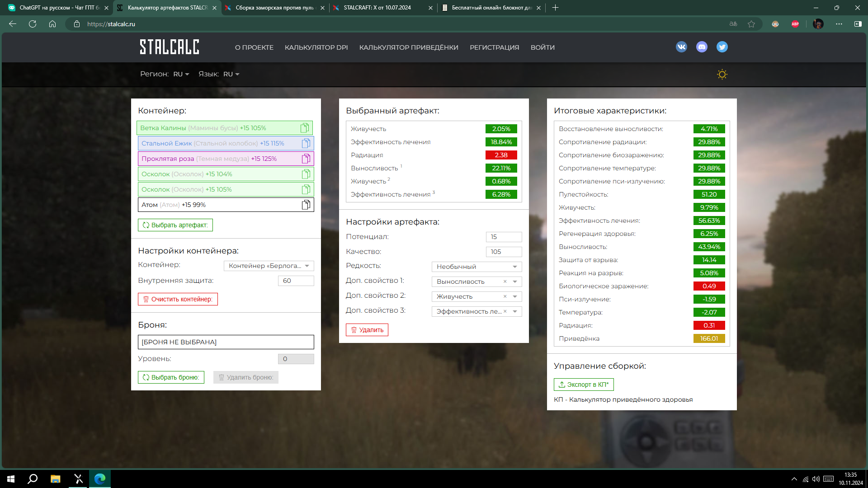Select the Атом +15 99% container row
Image resolution: width=868 pixels, height=488 pixels.
[x=226, y=205]
